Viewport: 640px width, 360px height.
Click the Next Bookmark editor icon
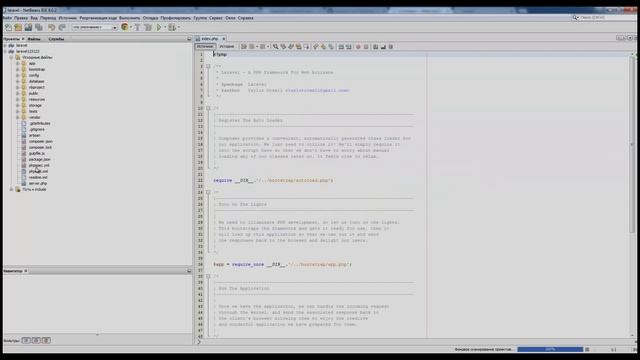[323, 47]
